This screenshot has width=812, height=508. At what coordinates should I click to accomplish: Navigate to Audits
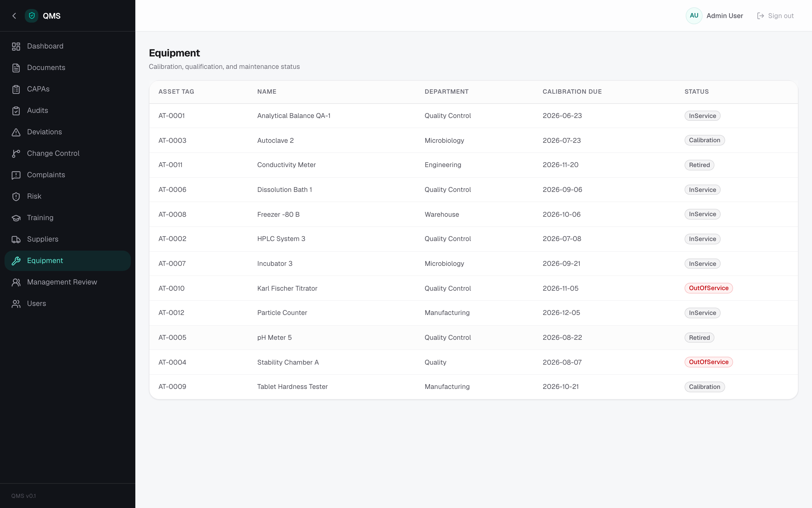[37, 111]
